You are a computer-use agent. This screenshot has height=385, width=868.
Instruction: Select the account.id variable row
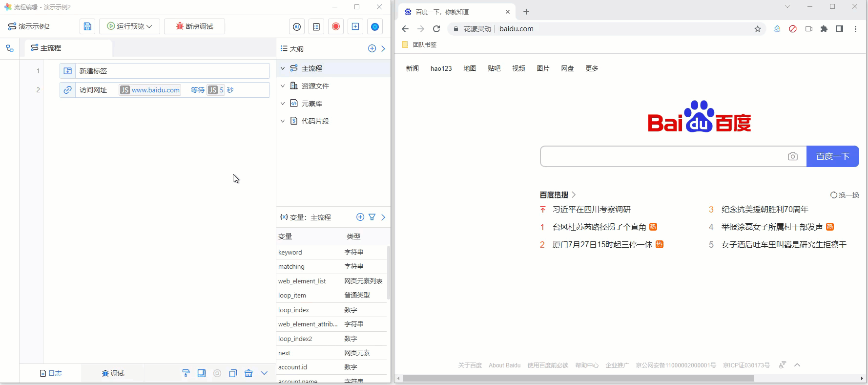tap(331, 367)
